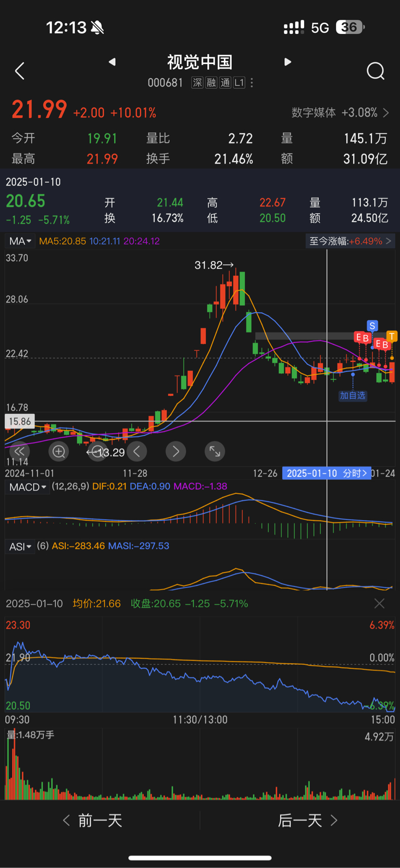Tap the 额 31.09亿 turnover value
The height and width of the screenshot is (868, 400).
(x=365, y=159)
